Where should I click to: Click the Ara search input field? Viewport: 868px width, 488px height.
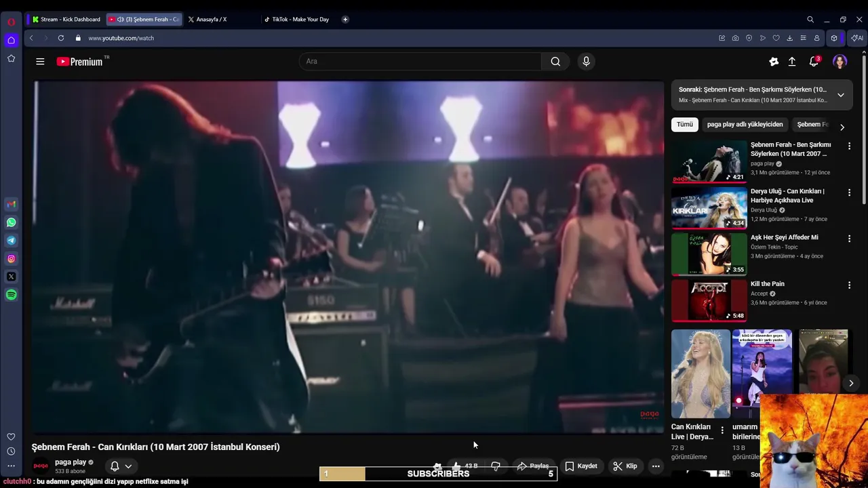point(420,62)
